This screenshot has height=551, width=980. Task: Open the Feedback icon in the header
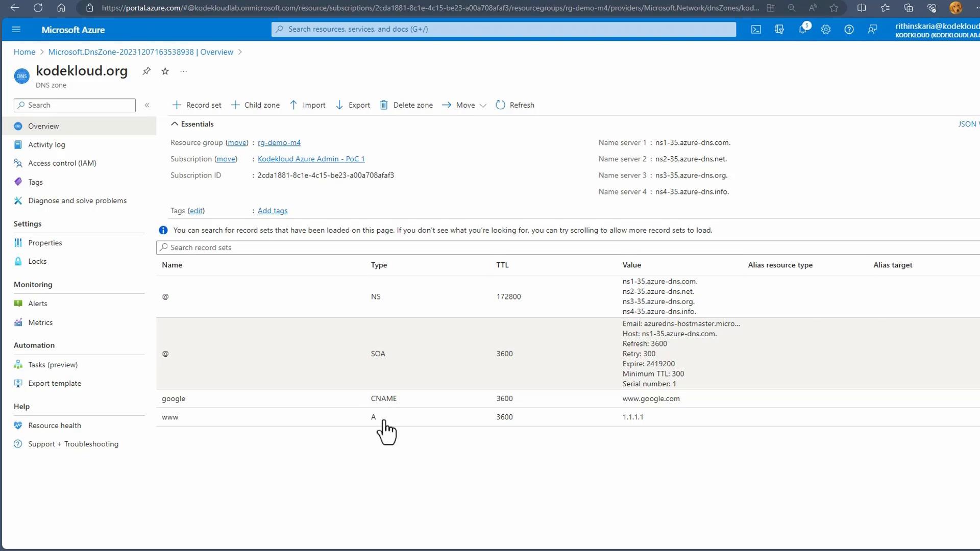coord(872,30)
